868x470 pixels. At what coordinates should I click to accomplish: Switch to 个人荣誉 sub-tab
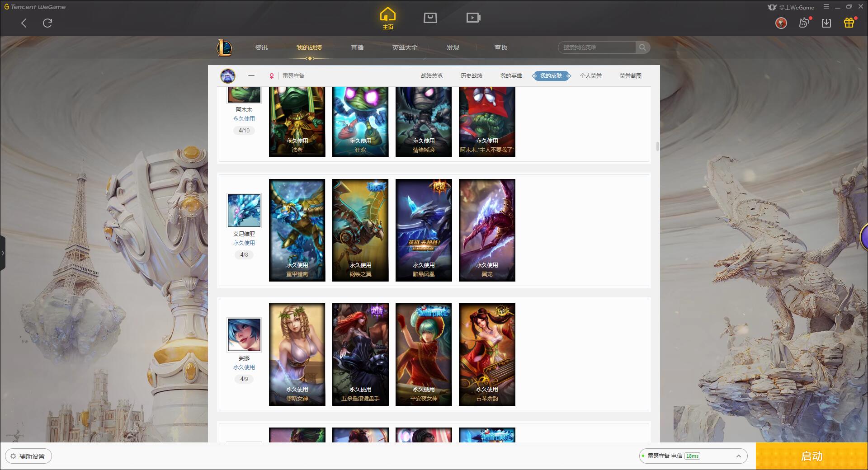tap(591, 76)
